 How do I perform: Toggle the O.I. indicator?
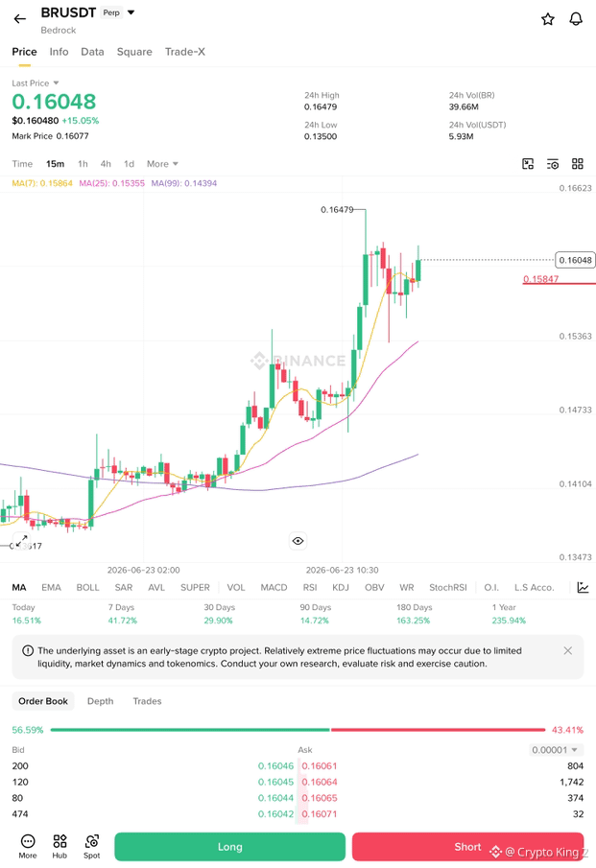pyautogui.click(x=491, y=587)
